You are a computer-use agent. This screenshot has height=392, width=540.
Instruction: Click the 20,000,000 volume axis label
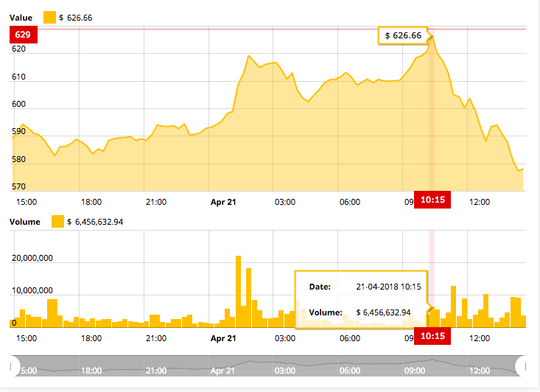click(34, 259)
